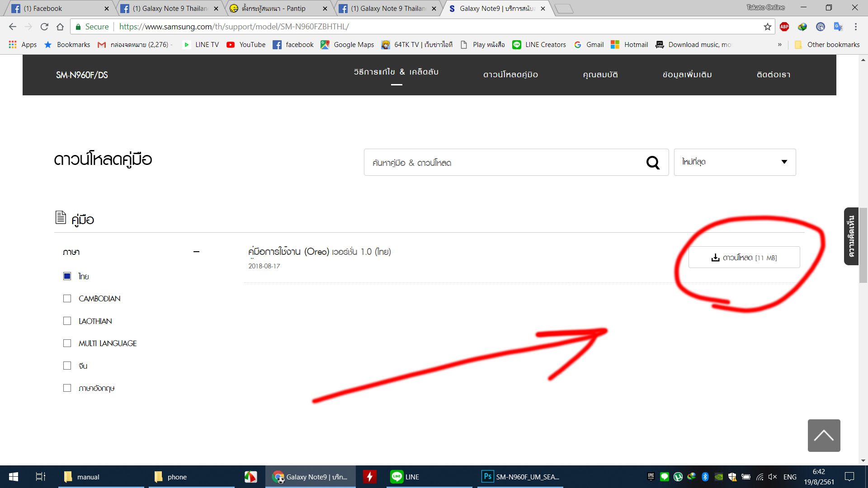This screenshot has height=488, width=868.
Task: Open the Download music bookmark
Action: coord(694,44)
